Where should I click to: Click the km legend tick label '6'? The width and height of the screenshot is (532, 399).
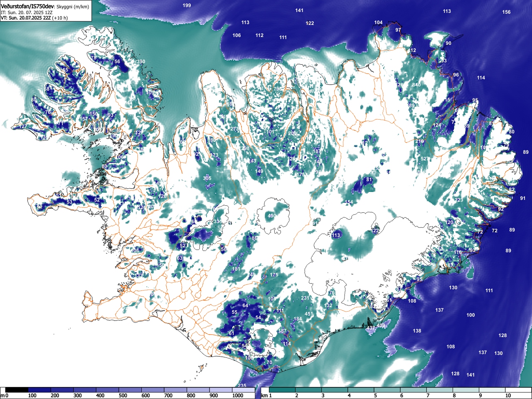point(401,396)
